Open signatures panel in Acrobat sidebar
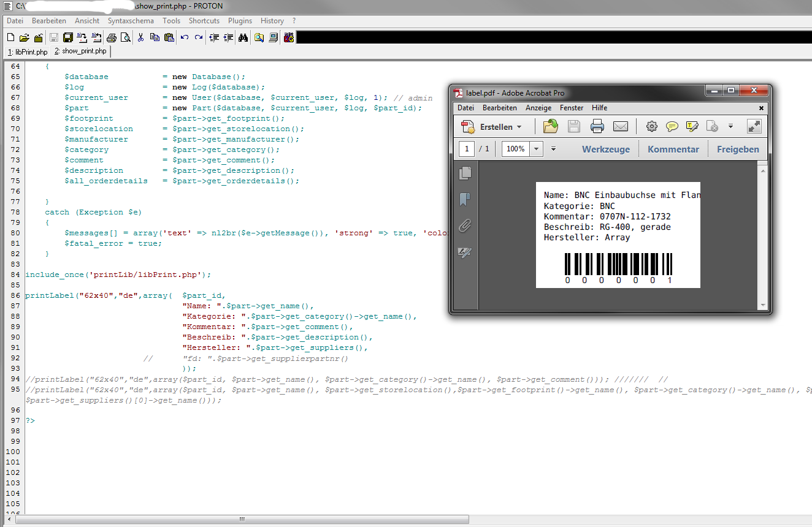 point(465,252)
